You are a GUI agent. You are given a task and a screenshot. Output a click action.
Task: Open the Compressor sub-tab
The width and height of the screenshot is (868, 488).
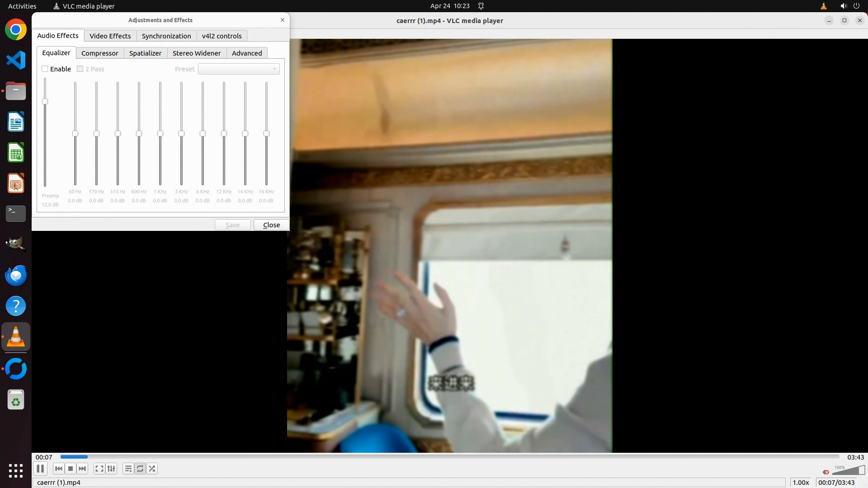pos(99,53)
